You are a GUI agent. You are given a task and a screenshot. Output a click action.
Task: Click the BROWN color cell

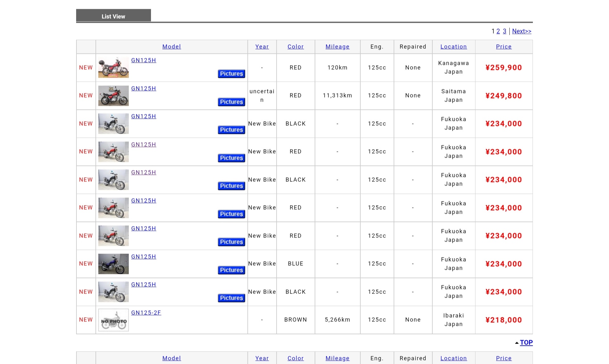(296, 320)
